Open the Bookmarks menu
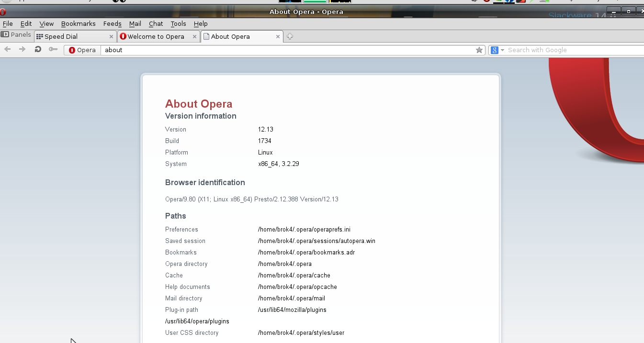This screenshot has height=343, width=644. 78,23
